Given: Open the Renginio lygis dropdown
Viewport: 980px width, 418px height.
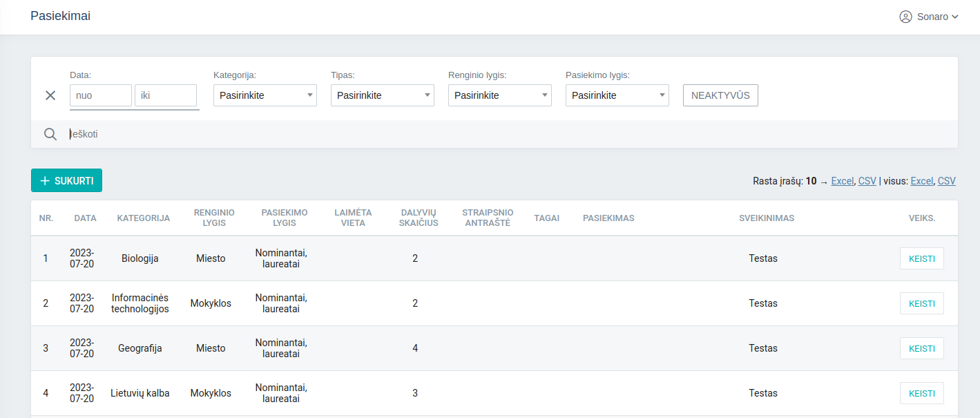Looking at the screenshot, I should (x=499, y=95).
